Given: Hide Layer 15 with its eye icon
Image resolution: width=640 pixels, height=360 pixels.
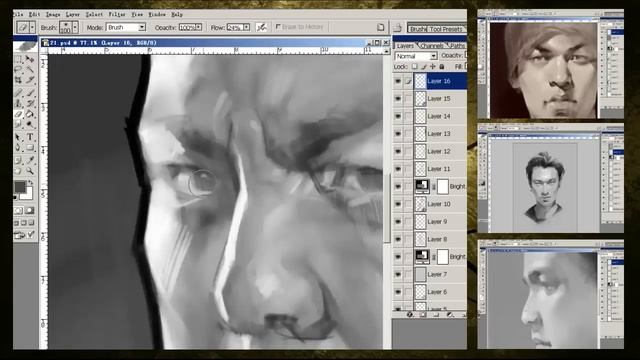Looking at the screenshot, I should [398, 99].
